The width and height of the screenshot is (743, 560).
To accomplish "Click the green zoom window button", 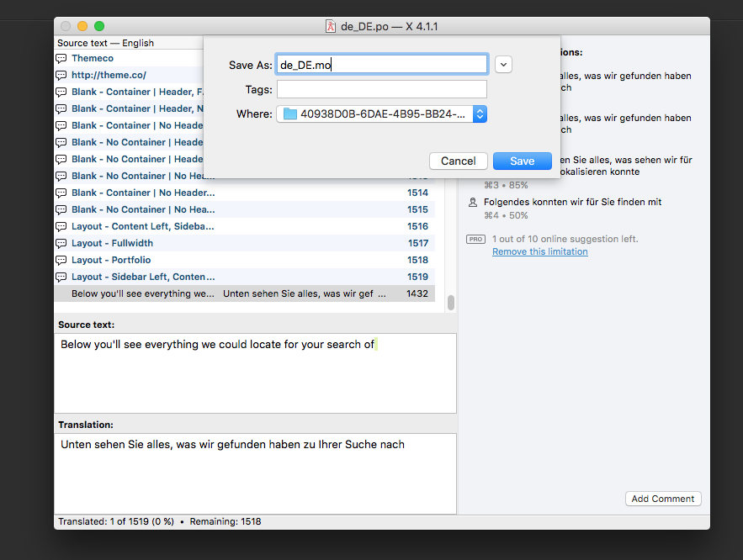I will pos(99,26).
